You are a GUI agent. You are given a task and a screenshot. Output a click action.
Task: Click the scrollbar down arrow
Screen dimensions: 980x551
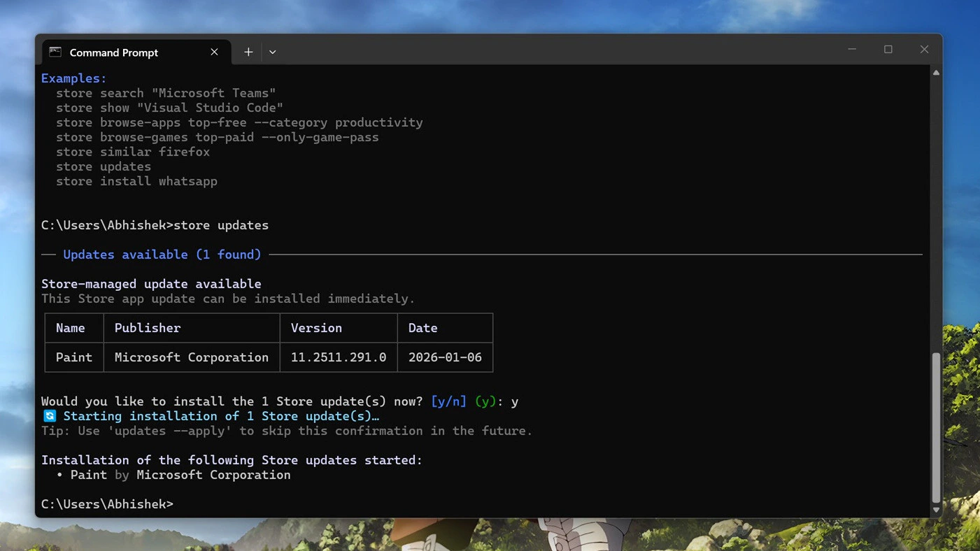click(936, 510)
